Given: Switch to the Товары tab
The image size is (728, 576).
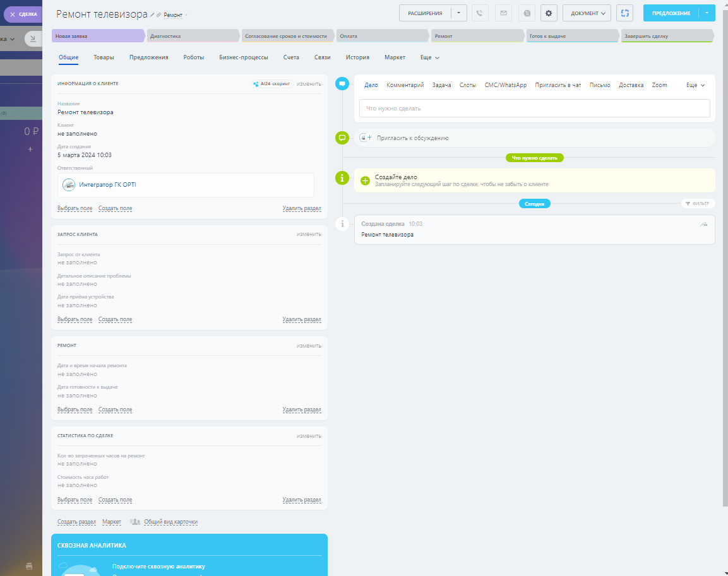Looking at the screenshot, I should 104,57.
